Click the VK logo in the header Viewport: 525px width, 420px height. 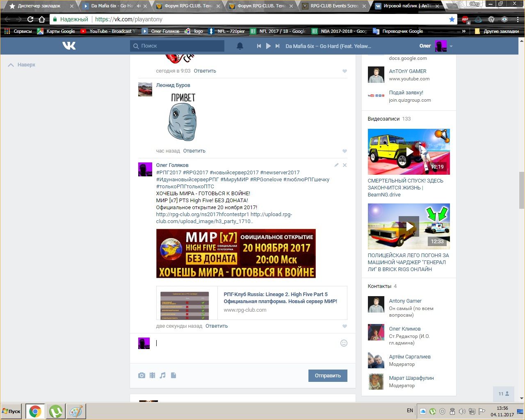[x=69, y=46]
